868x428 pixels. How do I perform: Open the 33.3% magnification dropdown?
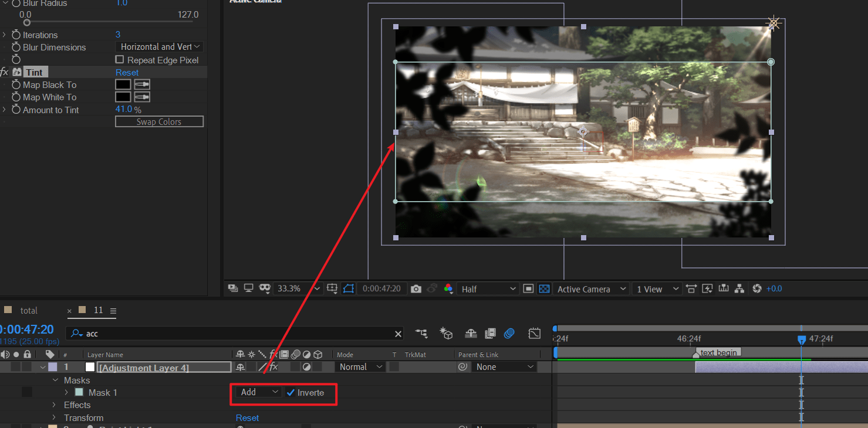coord(299,288)
